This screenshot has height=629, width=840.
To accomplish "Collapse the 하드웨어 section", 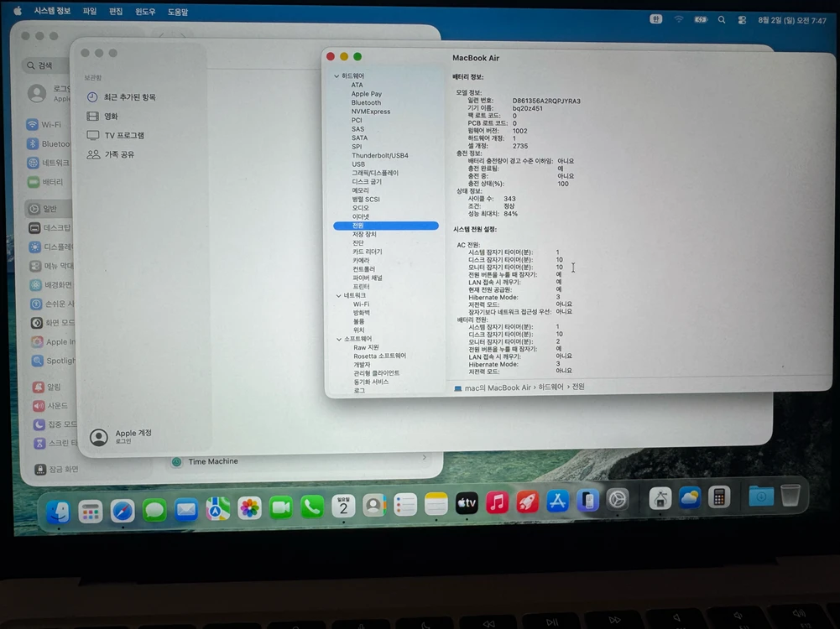I will (x=337, y=76).
